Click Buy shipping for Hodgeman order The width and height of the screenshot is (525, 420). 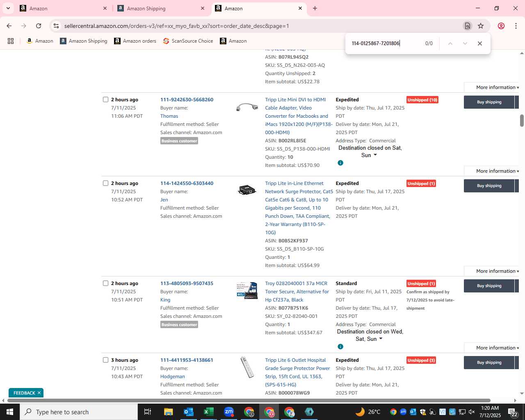coord(489,363)
